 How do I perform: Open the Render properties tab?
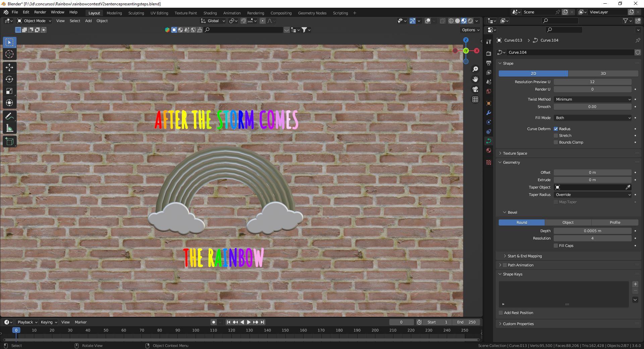click(x=489, y=54)
